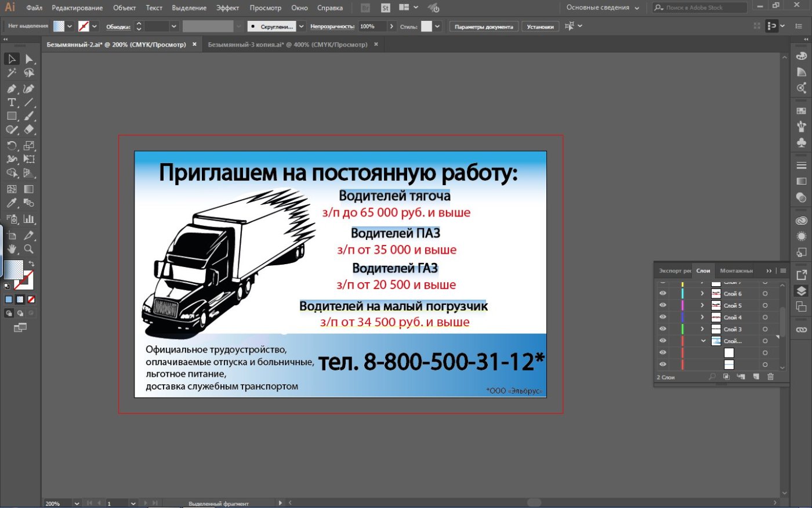The height and width of the screenshot is (508, 812).
Task: Click target circle of Слой 3
Action: pyautogui.click(x=765, y=329)
